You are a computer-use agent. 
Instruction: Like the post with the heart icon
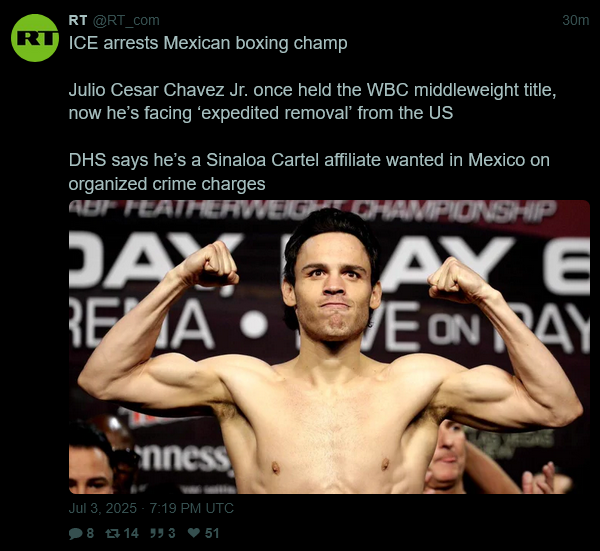(x=194, y=533)
